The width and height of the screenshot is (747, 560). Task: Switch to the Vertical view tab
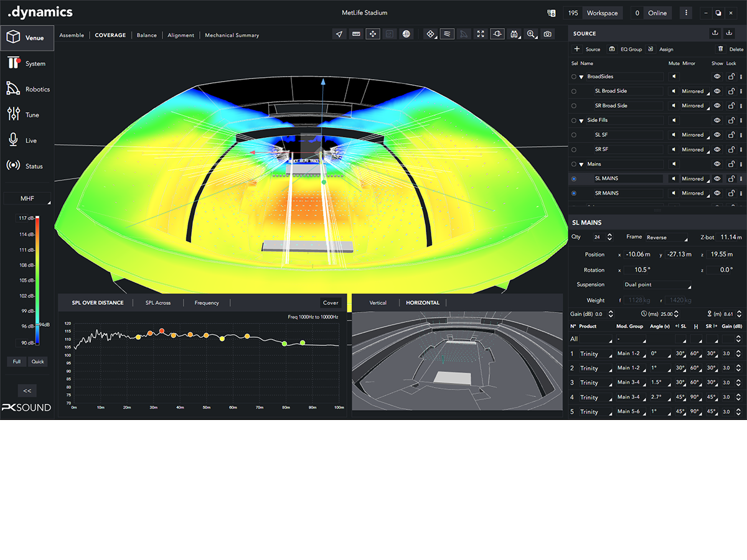tap(378, 302)
